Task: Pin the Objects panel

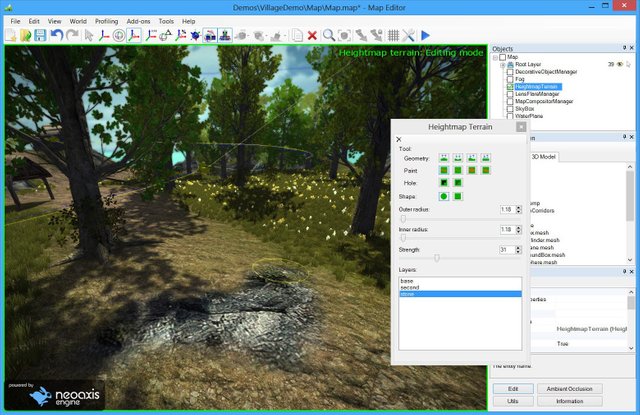Action: click(x=624, y=48)
